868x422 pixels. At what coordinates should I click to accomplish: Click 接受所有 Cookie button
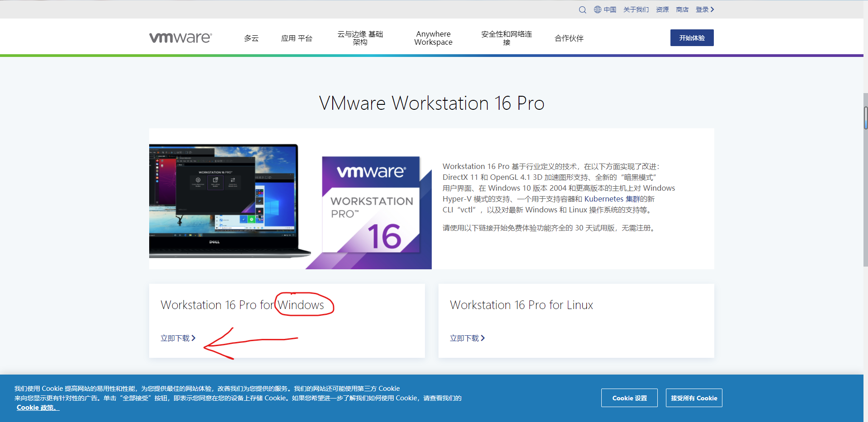pyautogui.click(x=694, y=398)
